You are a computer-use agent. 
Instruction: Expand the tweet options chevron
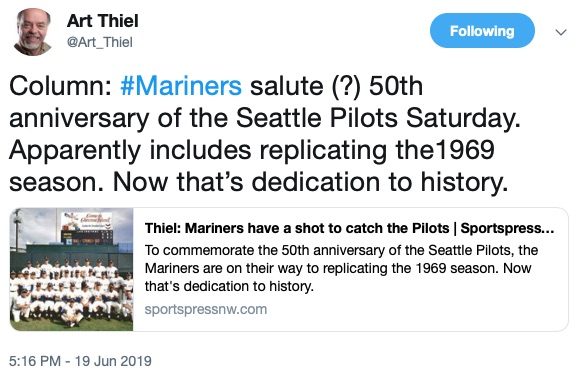point(561,32)
